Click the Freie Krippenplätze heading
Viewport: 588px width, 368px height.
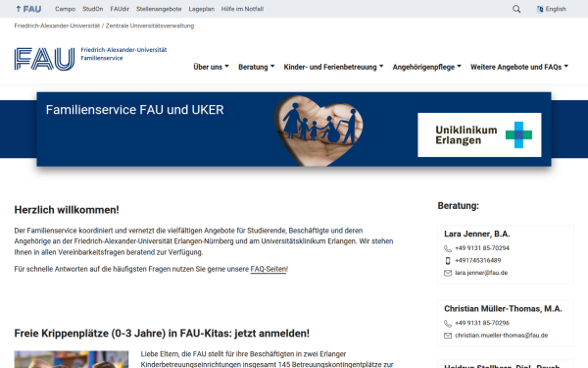tap(162, 334)
